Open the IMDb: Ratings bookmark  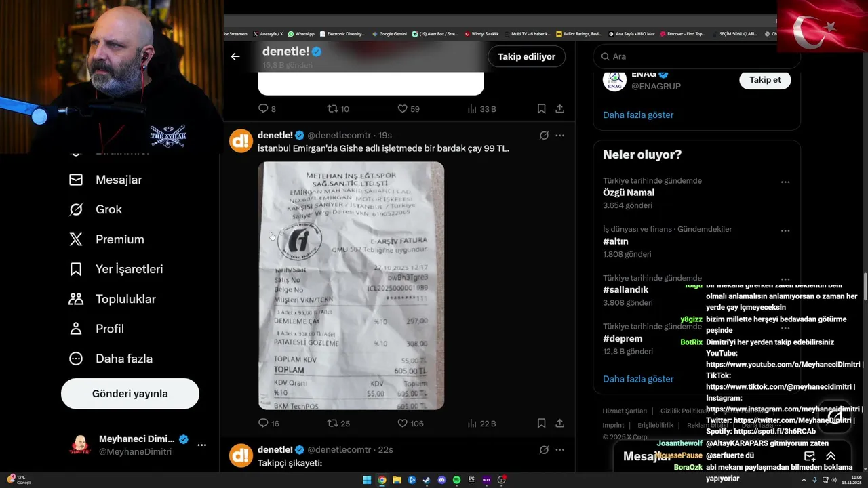click(578, 33)
